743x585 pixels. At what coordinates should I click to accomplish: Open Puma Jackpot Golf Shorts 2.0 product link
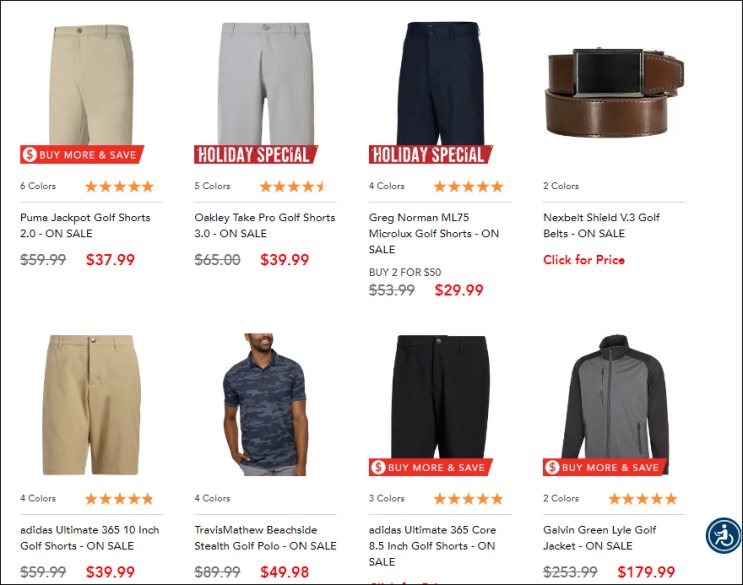pyautogui.click(x=85, y=225)
